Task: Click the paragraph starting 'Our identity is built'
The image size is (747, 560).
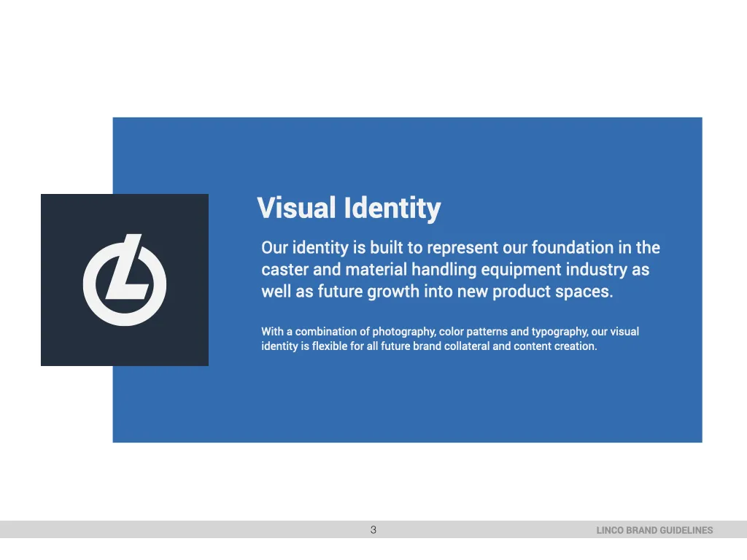Action: click(460, 270)
